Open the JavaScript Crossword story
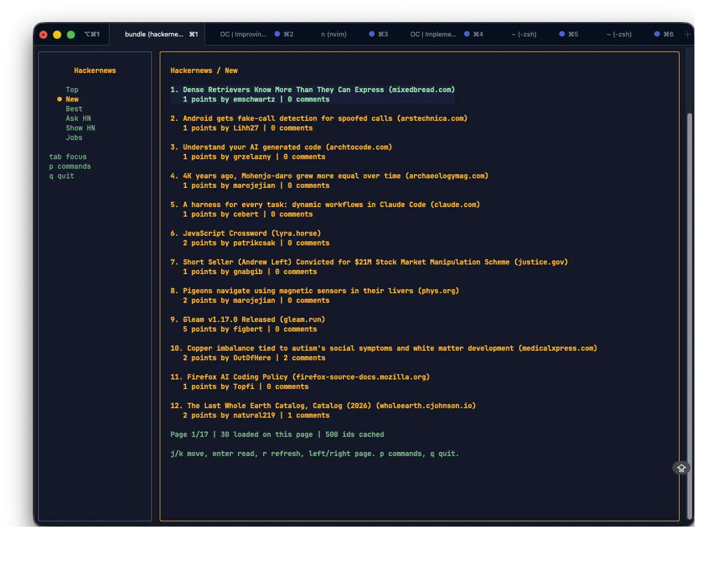The image size is (728, 571). [245, 233]
